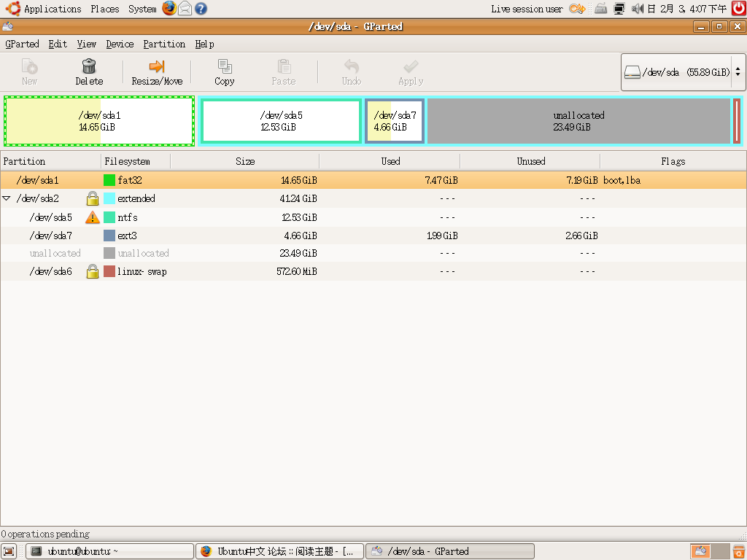Click the New partition toolbar icon
This screenshot has width=747, height=560.
coord(29,66)
